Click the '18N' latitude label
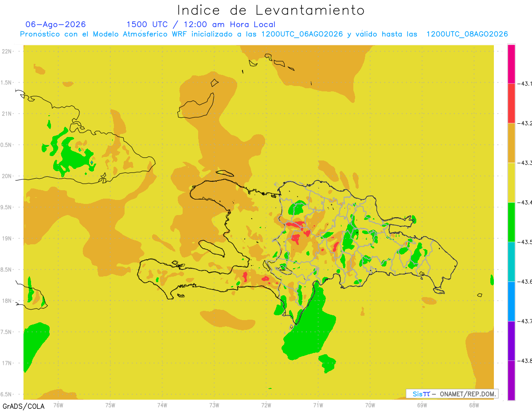 coord(8,301)
